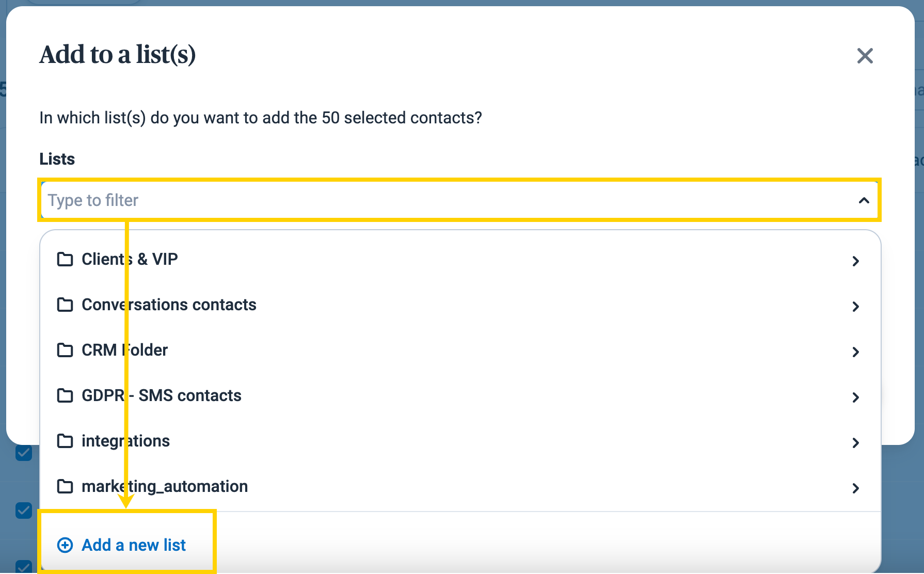Click the CRM Folder folder icon
This screenshot has width=924, height=574.
tap(65, 350)
